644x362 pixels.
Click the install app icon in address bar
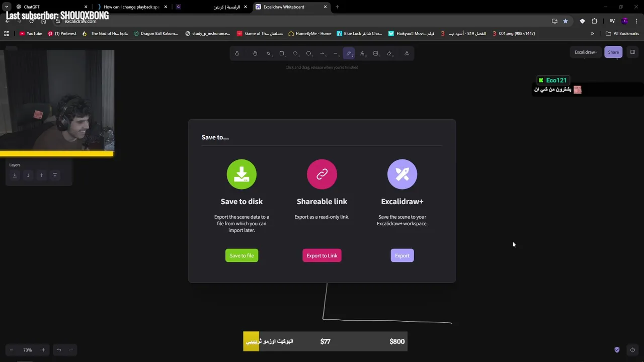pyautogui.click(x=554, y=21)
